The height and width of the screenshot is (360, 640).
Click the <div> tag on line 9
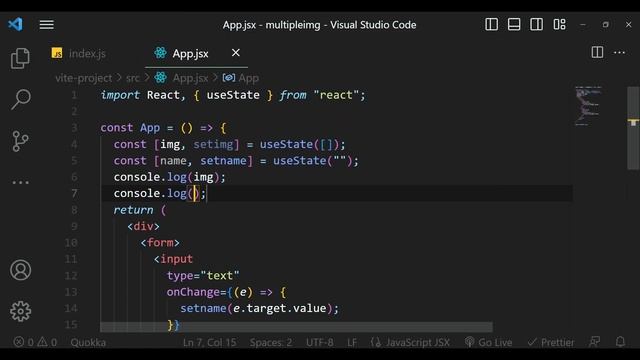click(x=143, y=226)
